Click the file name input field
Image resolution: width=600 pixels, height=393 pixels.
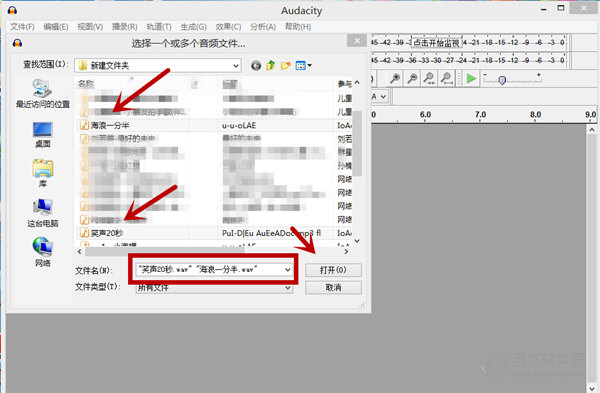[209, 270]
